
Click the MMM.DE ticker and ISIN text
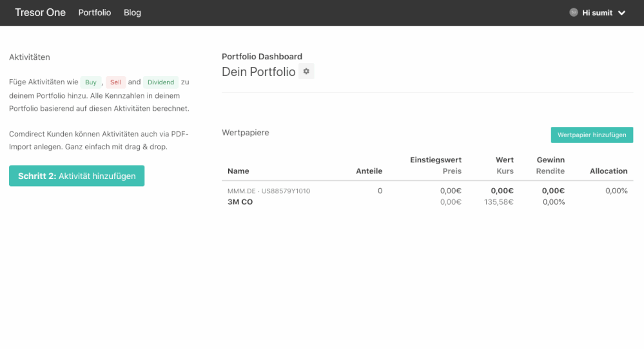coord(269,191)
